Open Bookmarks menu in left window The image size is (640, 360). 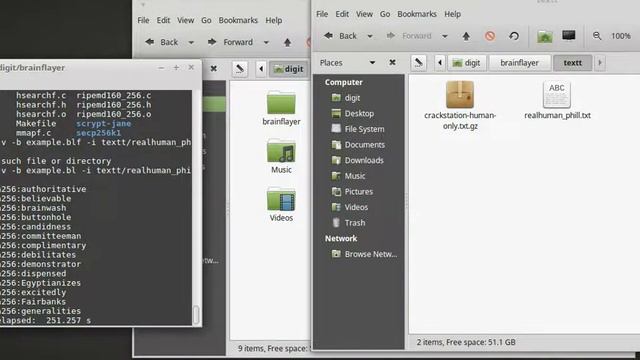pyautogui.click(x=238, y=20)
